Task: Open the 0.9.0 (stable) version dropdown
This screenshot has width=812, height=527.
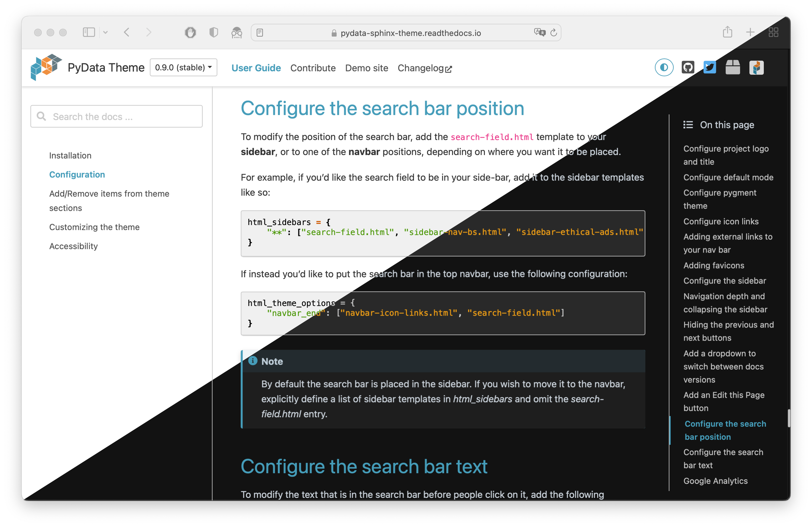Action: 184,67
